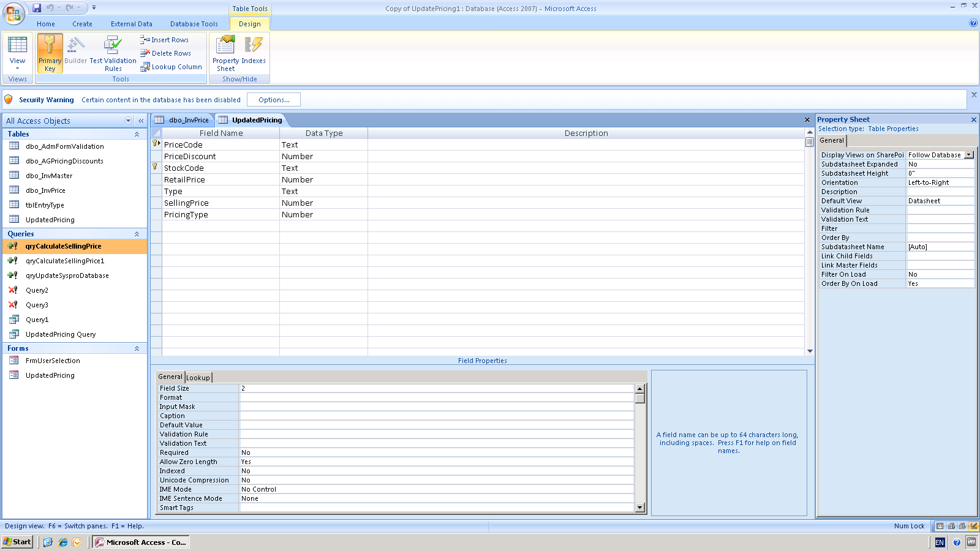Save the database with the floppy icon

pos(37,8)
